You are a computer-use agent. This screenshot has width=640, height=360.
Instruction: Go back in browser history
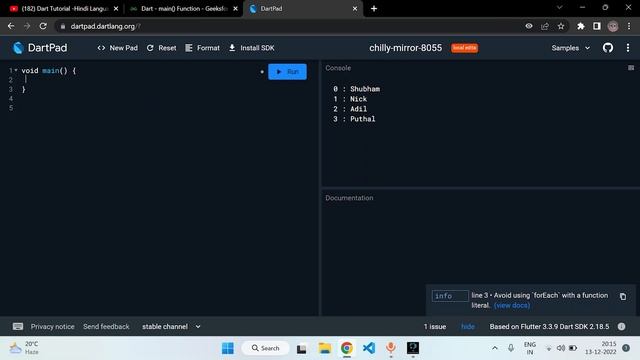11,26
